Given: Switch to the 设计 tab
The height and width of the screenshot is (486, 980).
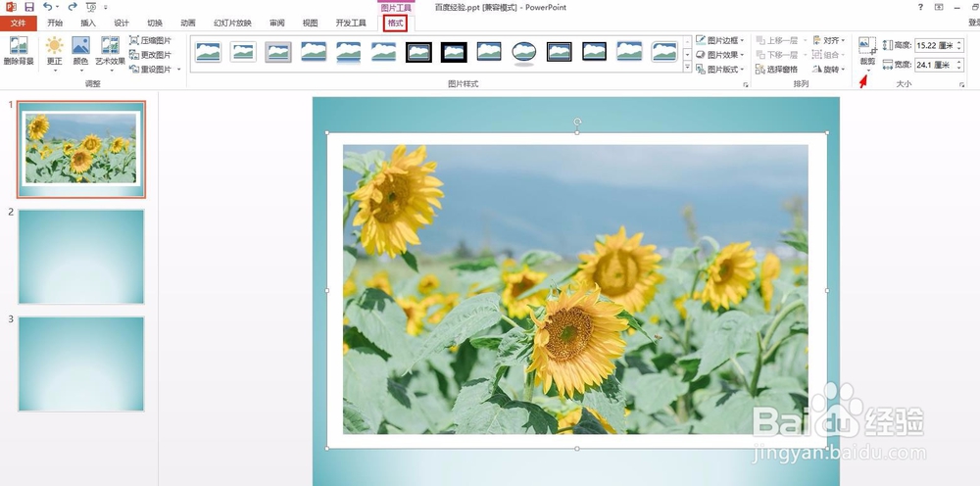Looking at the screenshot, I should [122, 24].
